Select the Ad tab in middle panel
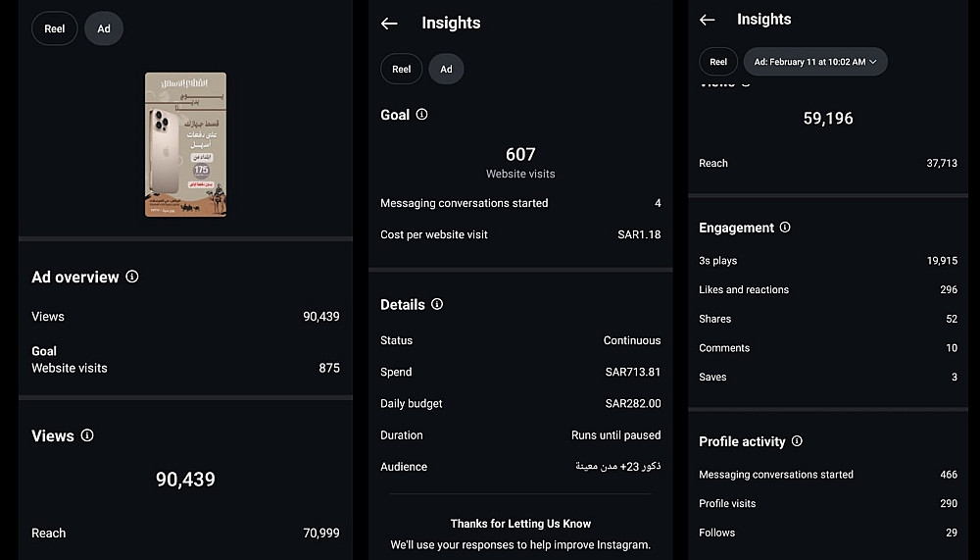Viewport: 980px width, 560px height. (446, 69)
